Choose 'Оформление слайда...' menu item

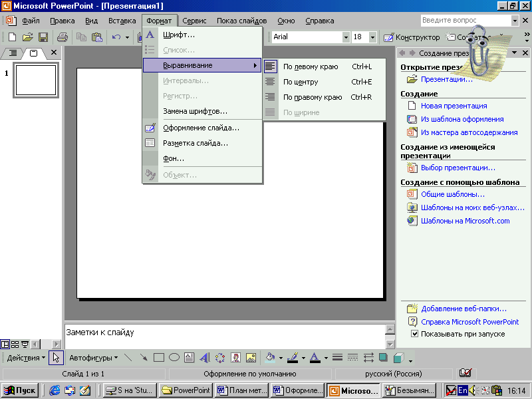tap(202, 128)
